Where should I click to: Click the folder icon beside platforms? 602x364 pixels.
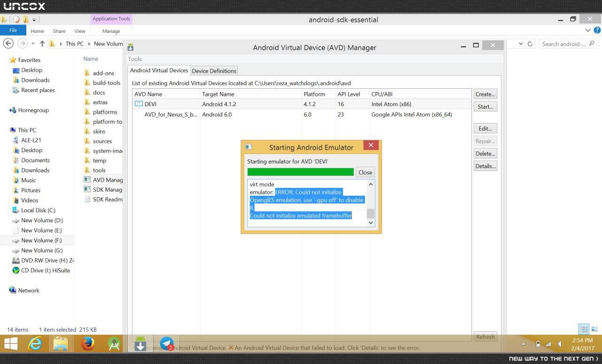coord(87,112)
